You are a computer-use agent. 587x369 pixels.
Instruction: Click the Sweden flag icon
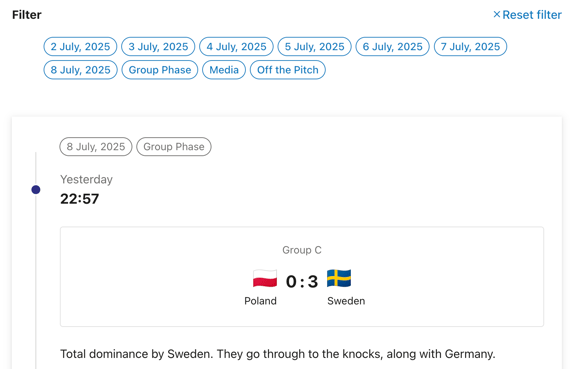339,278
